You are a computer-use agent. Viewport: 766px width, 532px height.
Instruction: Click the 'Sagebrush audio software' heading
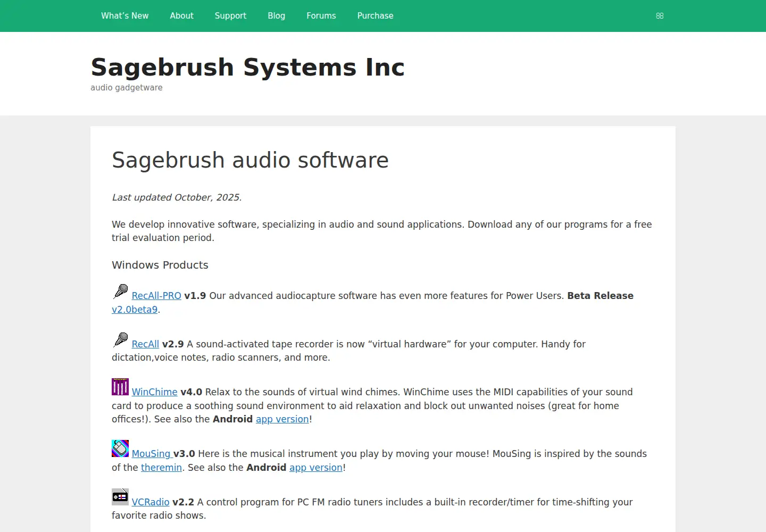[250, 160]
